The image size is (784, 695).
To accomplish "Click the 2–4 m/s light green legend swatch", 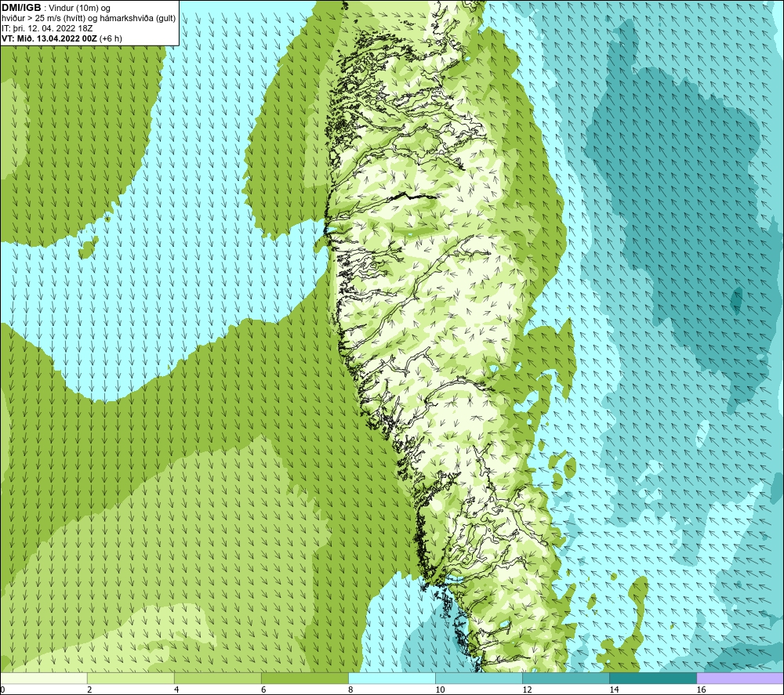I will [131, 678].
